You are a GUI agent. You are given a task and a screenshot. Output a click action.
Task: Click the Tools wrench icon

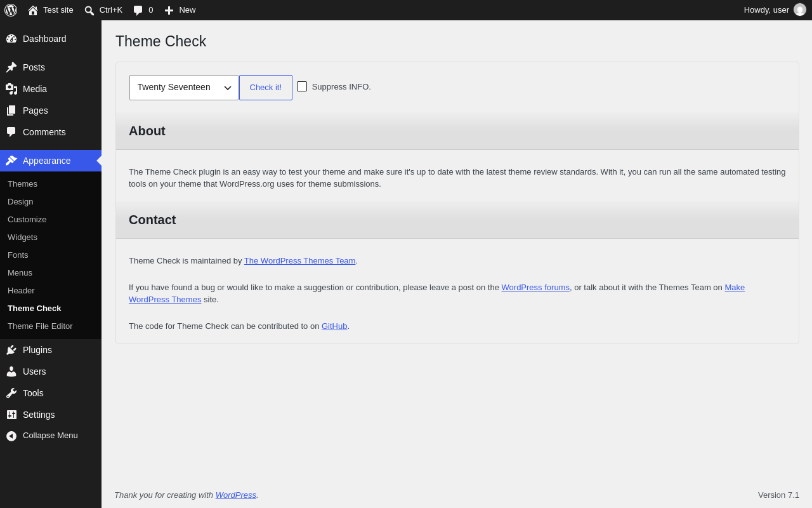(x=11, y=393)
